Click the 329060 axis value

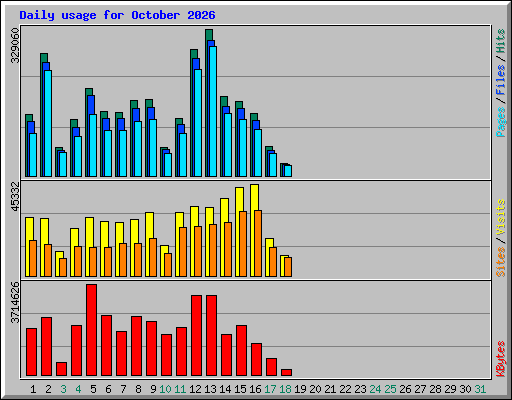15,45
